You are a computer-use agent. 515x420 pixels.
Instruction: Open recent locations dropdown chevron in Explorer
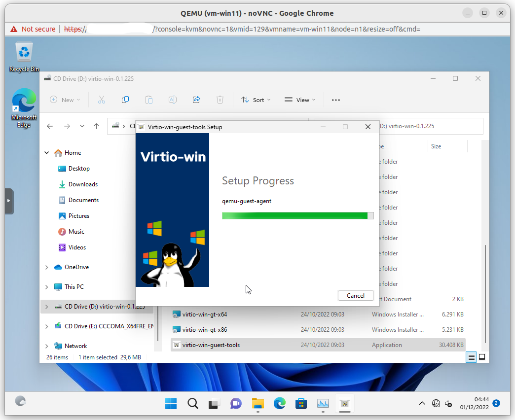pos(82,126)
